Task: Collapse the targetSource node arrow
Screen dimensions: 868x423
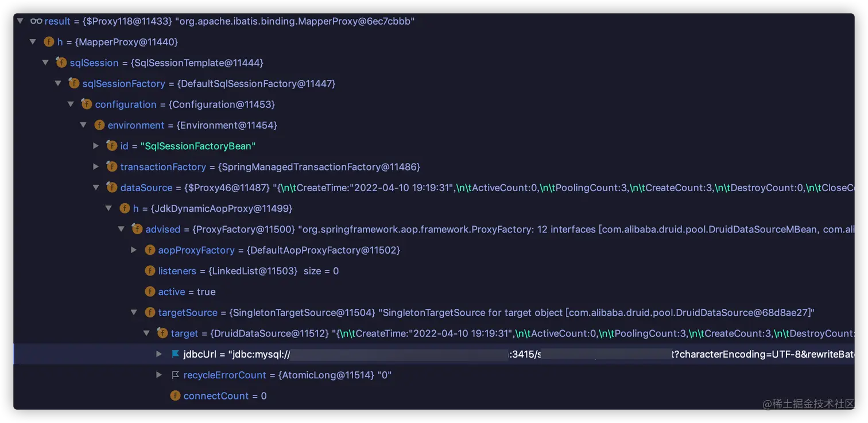Action: pos(134,313)
